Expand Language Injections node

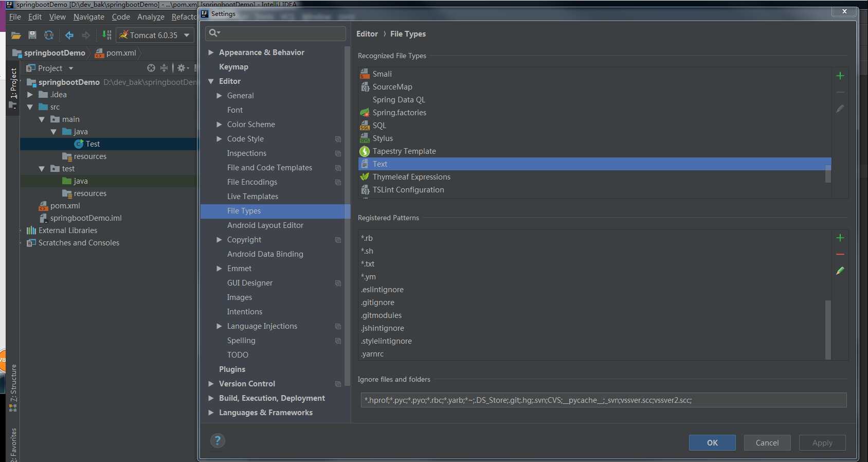tap(219, 326)
